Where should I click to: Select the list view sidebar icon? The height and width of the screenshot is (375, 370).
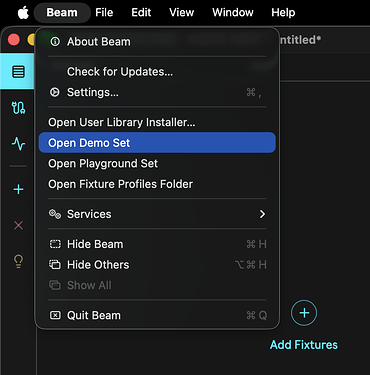[x=18, y=71]
